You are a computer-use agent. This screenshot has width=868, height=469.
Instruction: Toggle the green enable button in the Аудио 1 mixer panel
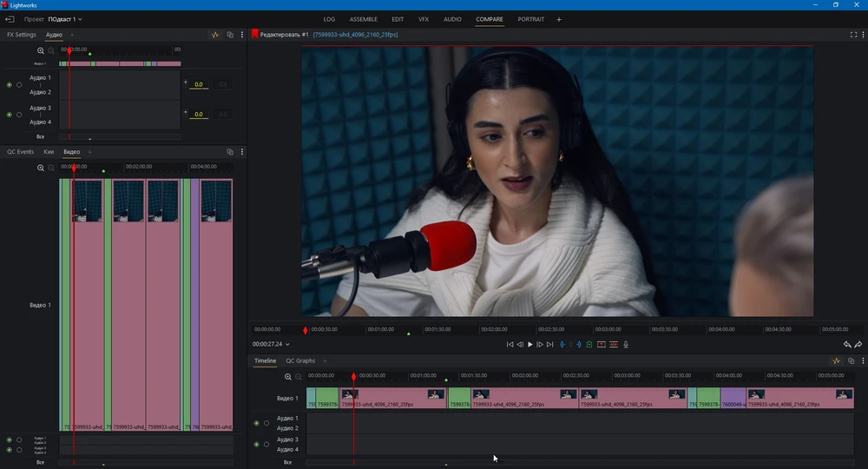click(10, 85)
